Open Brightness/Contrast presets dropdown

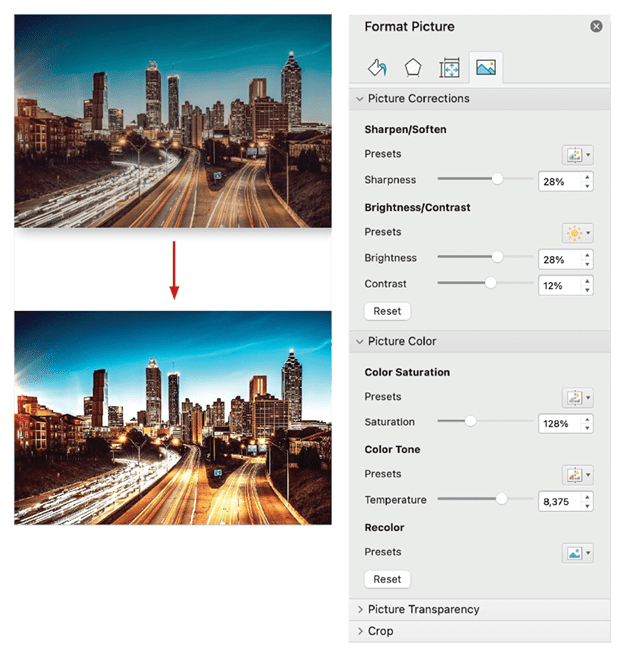click(x=577, y=233)
